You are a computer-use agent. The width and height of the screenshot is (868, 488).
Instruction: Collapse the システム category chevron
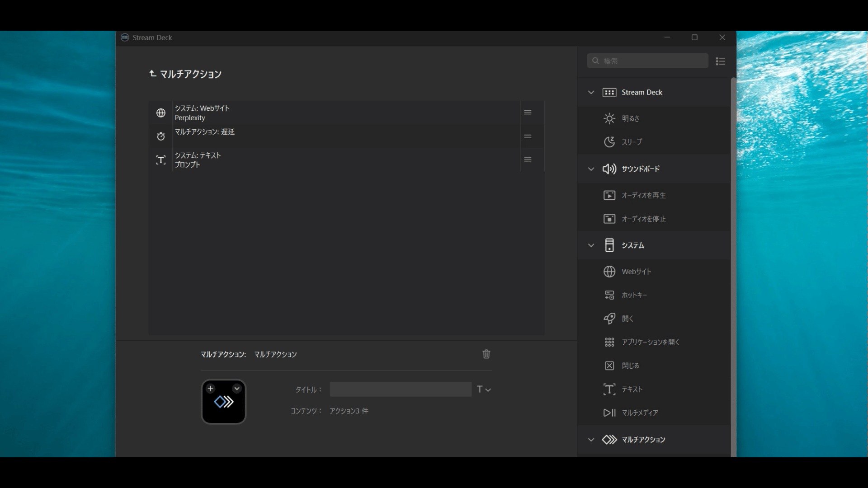[x=591, y=245]
